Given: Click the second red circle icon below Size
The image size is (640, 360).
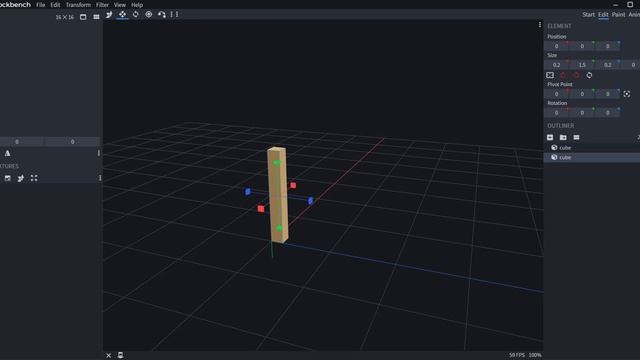Looking at the screenshot, I should pyautogui.click(x=576, y=75).
